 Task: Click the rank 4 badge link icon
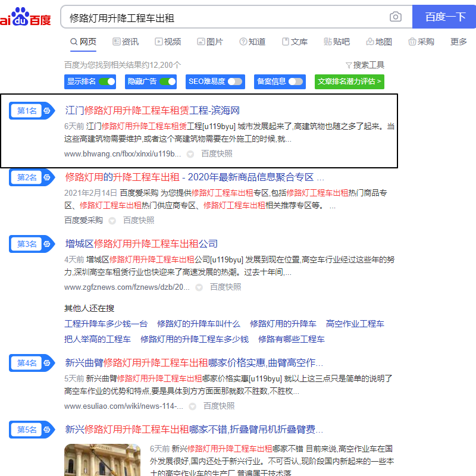[47, 363]
